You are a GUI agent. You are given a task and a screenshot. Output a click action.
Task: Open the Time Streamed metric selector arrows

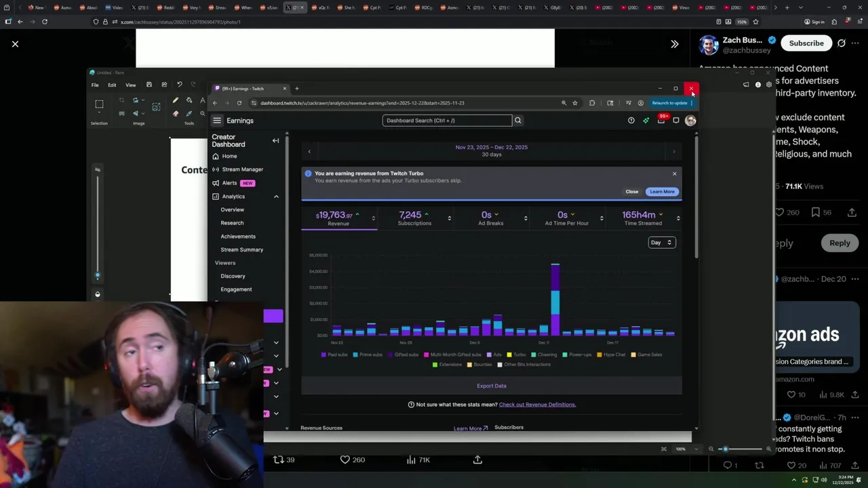(x=677, y=218)
